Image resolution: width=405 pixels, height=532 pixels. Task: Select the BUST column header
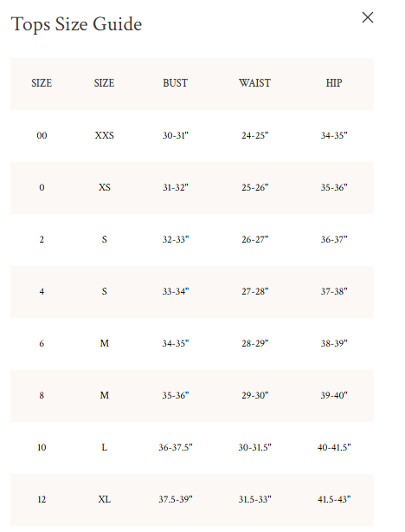(x=175, y=83)
